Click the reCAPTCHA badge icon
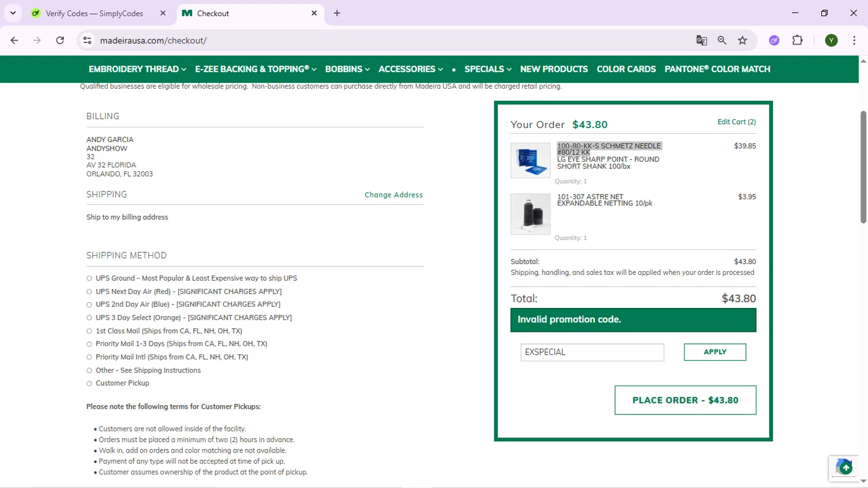Viewport: 868px width, 488px height. [843, 468]
